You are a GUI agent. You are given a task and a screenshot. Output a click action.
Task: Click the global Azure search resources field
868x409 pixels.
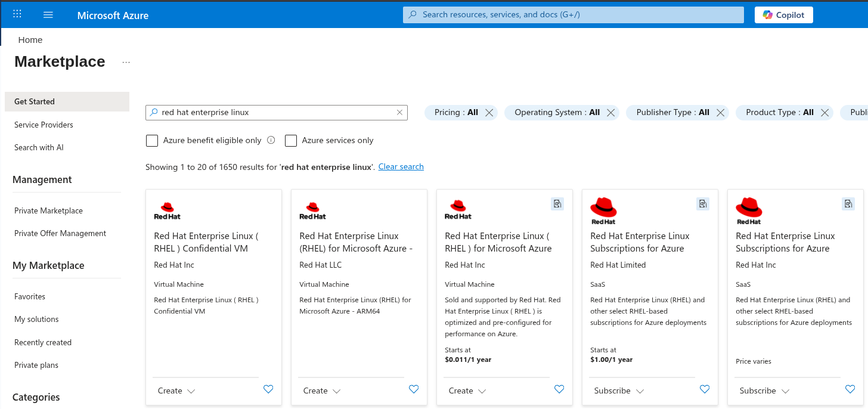click(x=573, y=15)
